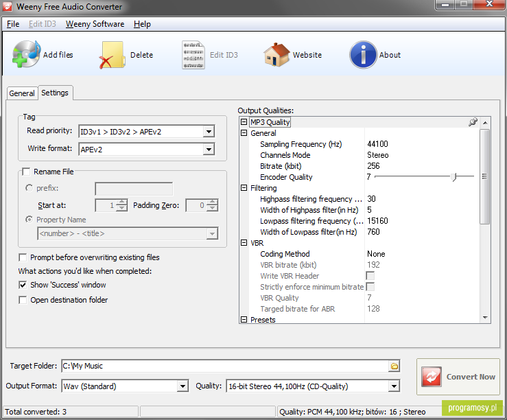The height and width of the screenshot is (420, 507).
Task: Decrease the Padding Zero value
Action: pyautogui.click(x=212, y=209)
